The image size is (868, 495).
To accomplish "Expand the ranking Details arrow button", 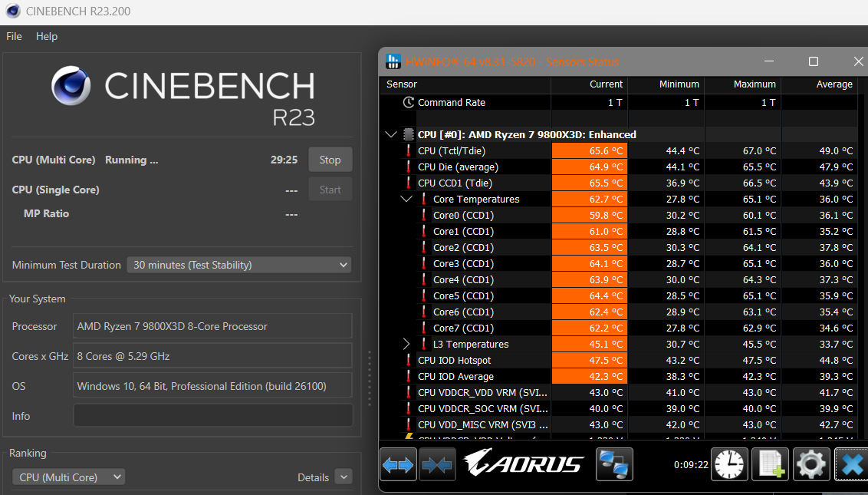I will pos(344,477).
